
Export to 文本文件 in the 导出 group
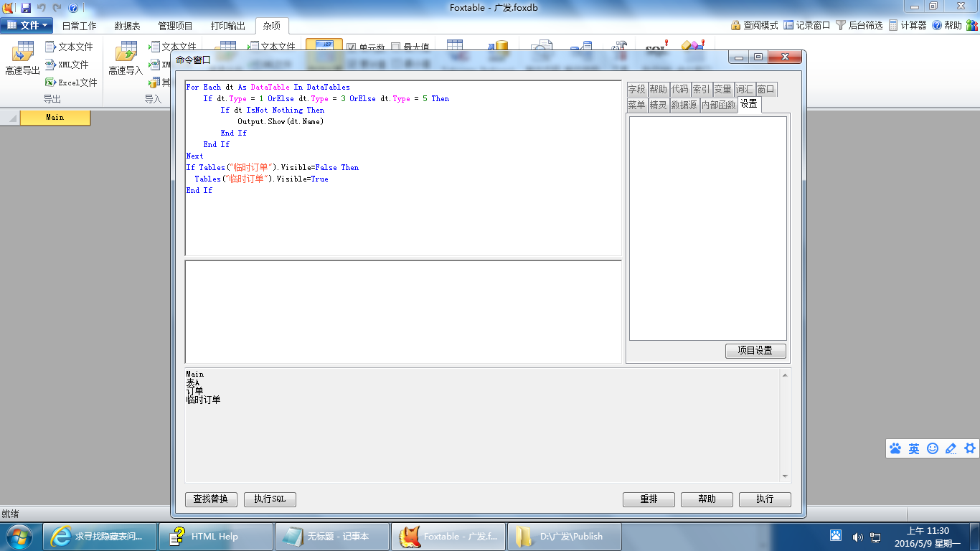[x=69, y=47]
